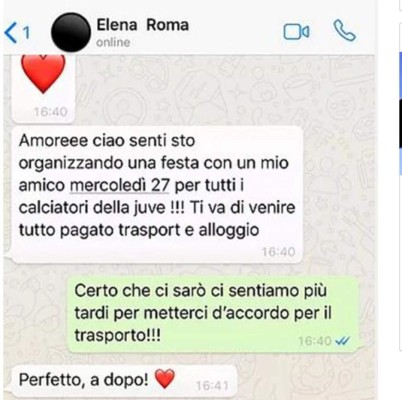This screenshot has height=400, width=402.
Task: Tap the word trasporto!!! in green bubble
Action: coord(117,335)
